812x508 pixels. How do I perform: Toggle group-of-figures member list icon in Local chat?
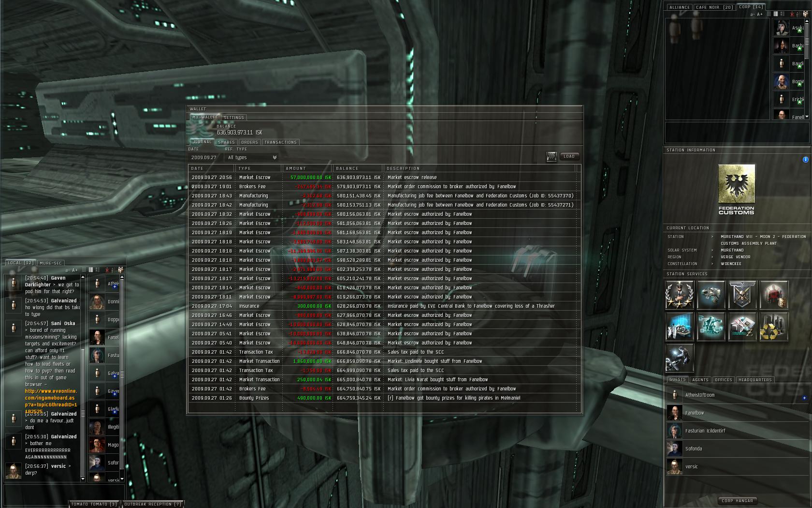[120, 270]
